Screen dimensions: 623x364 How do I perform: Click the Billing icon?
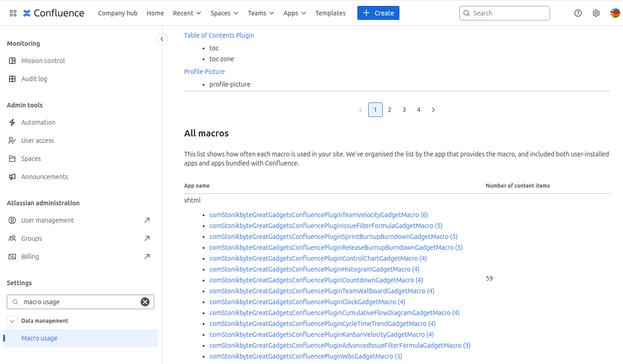pos(12,257)
